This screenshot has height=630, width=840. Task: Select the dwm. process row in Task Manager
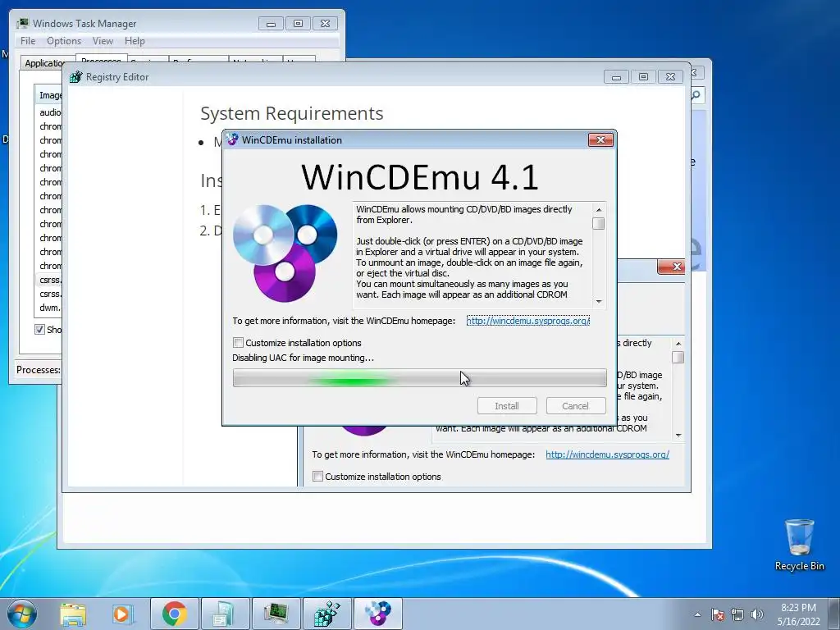[x=48, y=308]
